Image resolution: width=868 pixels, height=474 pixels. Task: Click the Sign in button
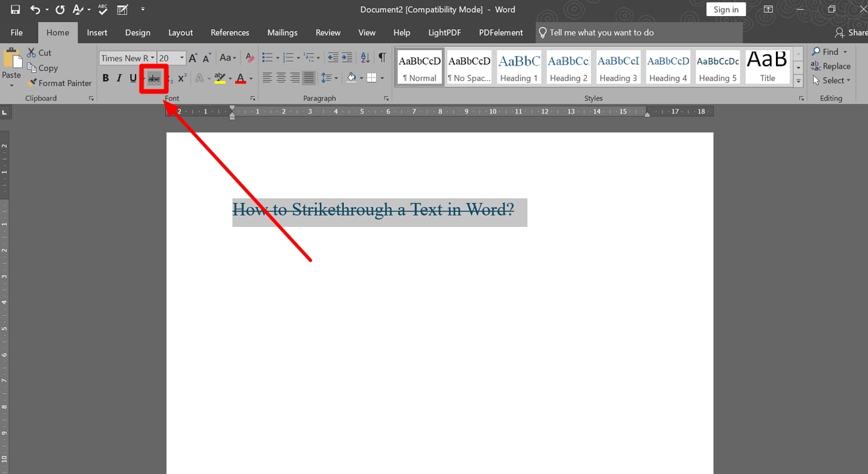(x=726, y=9)
